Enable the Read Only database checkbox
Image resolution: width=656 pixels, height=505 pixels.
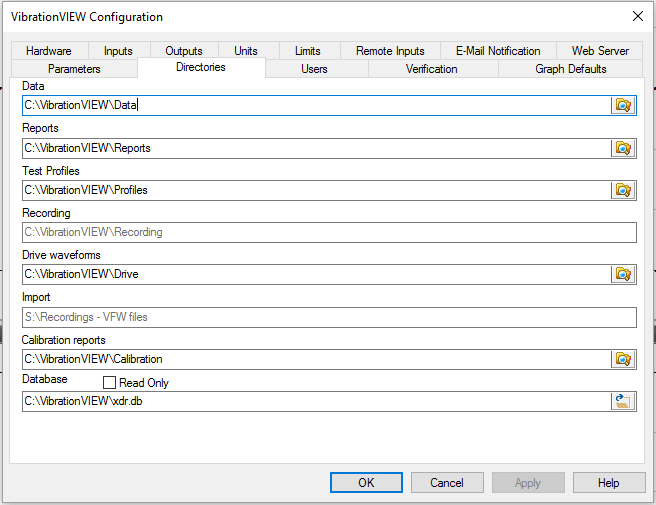[109, 382]
